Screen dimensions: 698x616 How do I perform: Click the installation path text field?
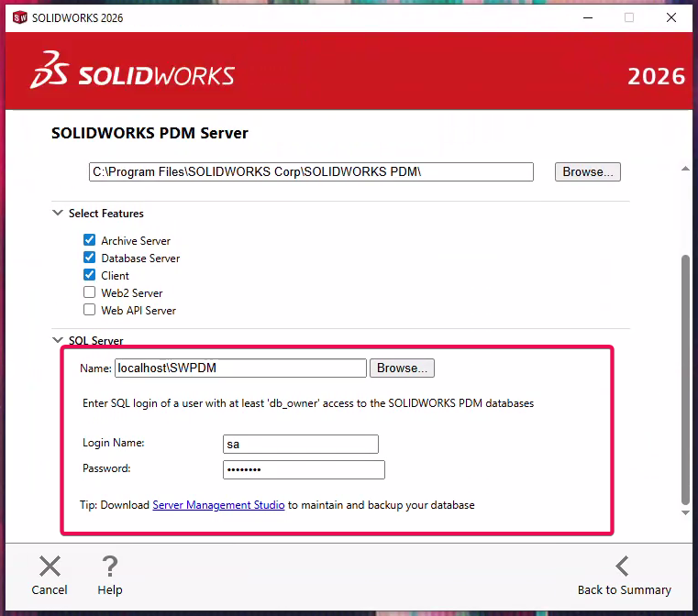[310, 171]
